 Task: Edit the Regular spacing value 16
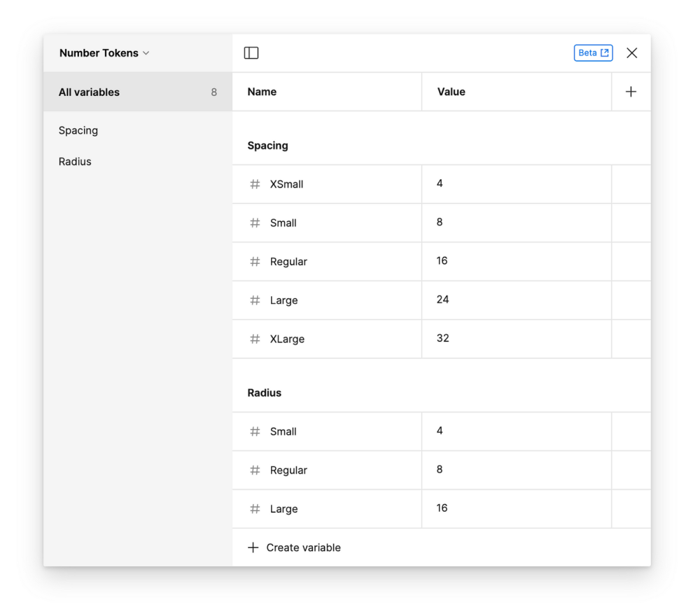442,261
